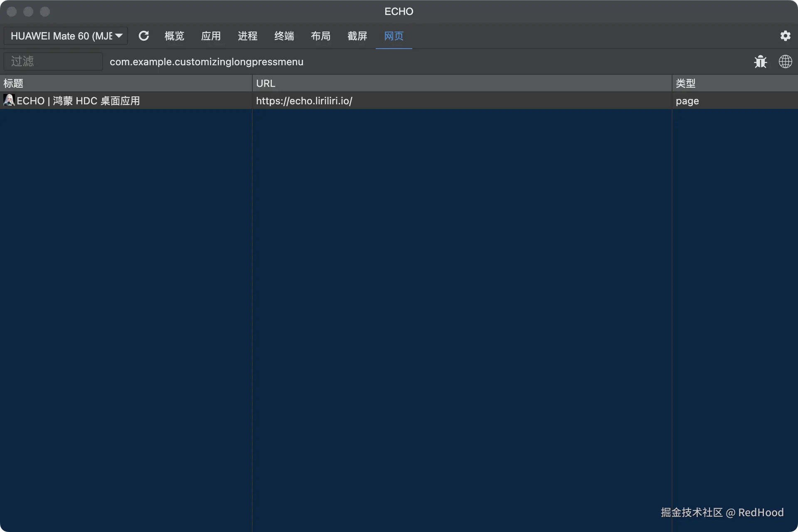Image resolution: width=798 pixels, height=532 pixels.
Task: Open the settings gear icon
Action: 786,36
